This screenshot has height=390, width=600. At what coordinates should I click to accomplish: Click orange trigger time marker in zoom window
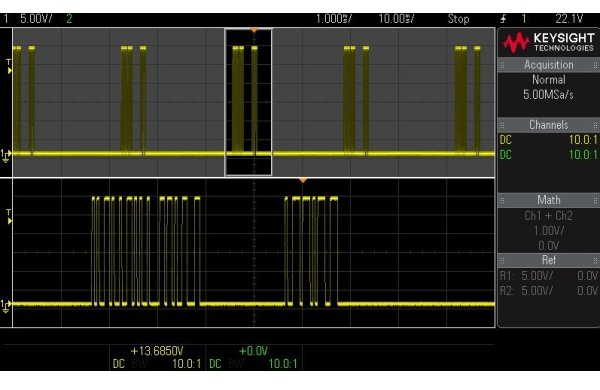click(x=303, y=180)
